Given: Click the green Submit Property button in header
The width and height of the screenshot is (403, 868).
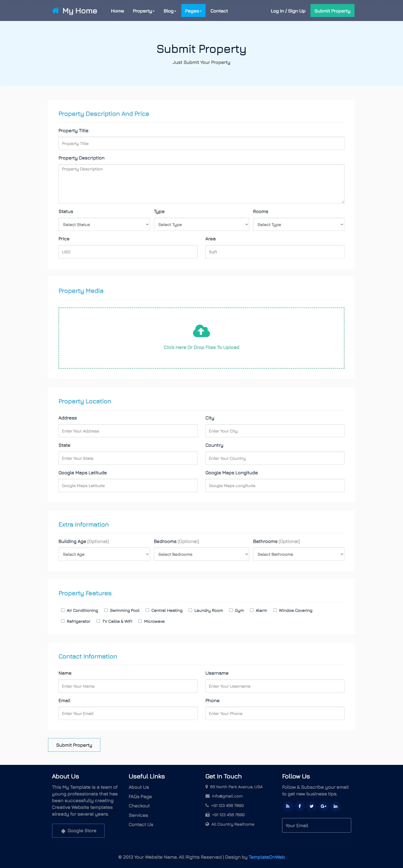Looking at the screenshot, I should (x=332, y=11).
